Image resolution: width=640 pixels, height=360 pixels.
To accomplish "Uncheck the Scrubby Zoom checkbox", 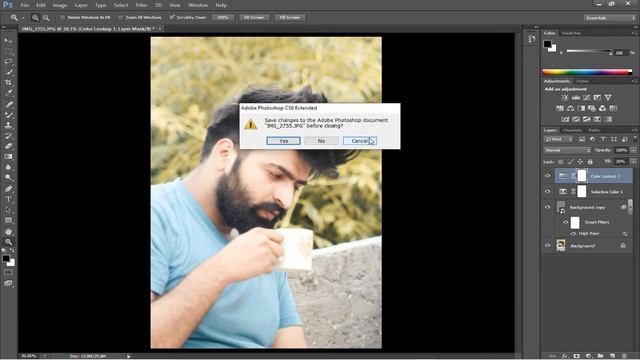I will [x=172, y=18].
